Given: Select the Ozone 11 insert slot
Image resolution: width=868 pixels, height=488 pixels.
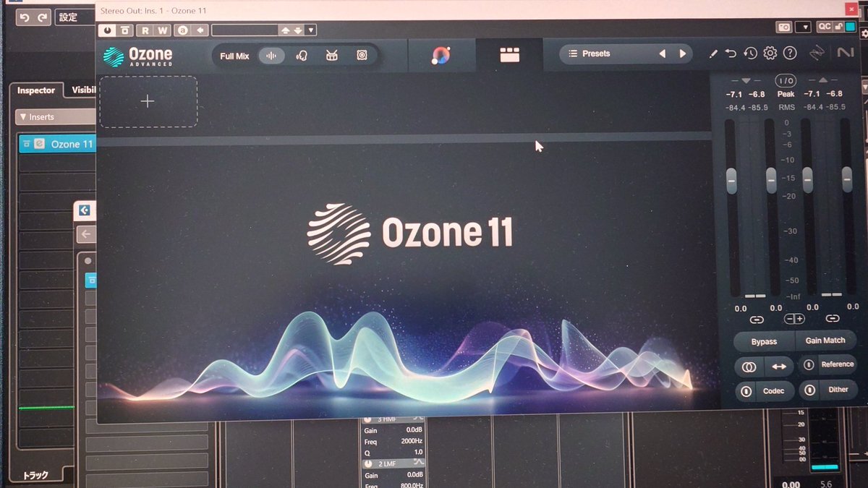Looking at the screenshot, I should (57, 144).
